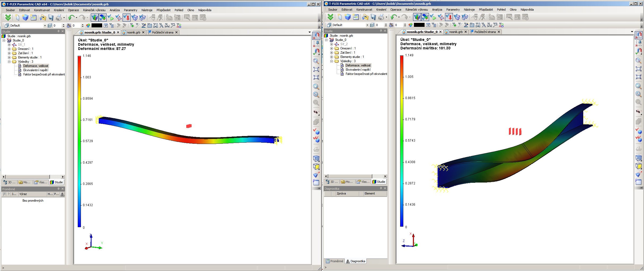Toggle the pin on left window's Studie panel
The image size is (644, 271).
coord(58,31)
